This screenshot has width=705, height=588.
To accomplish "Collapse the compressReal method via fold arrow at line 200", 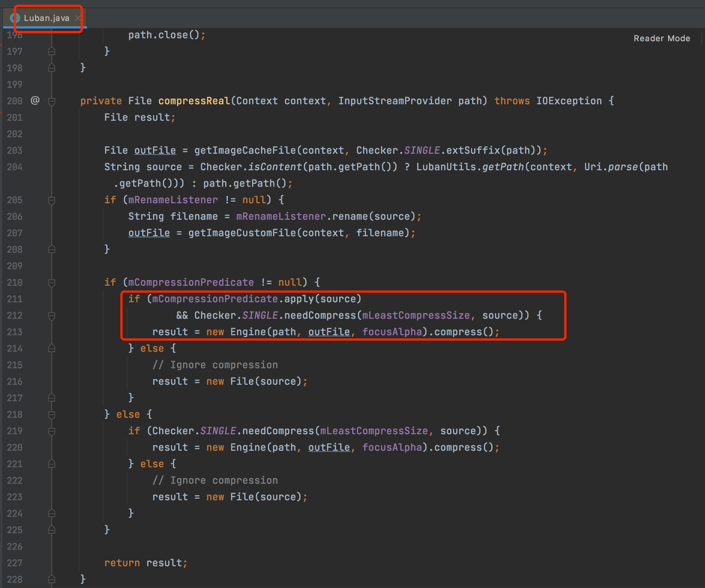I will coord(52,100).
